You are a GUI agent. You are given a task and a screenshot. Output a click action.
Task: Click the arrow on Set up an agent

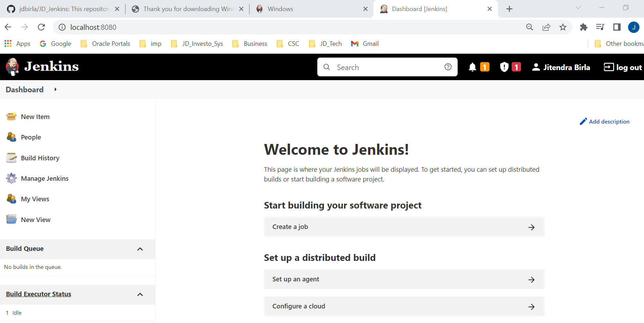point(531,280)
